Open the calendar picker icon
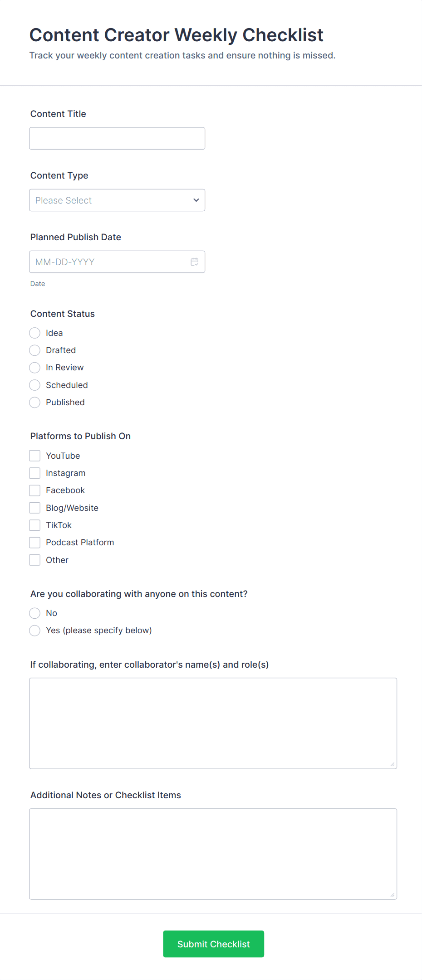The height and width of the screenshot is (980, 422). (195, 262)
